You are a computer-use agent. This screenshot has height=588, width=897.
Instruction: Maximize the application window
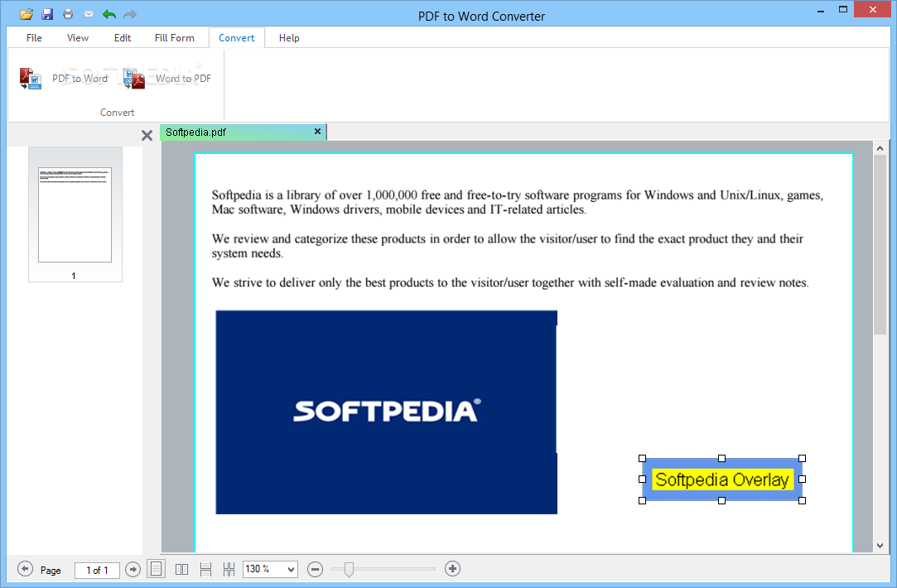click(842, 9)
